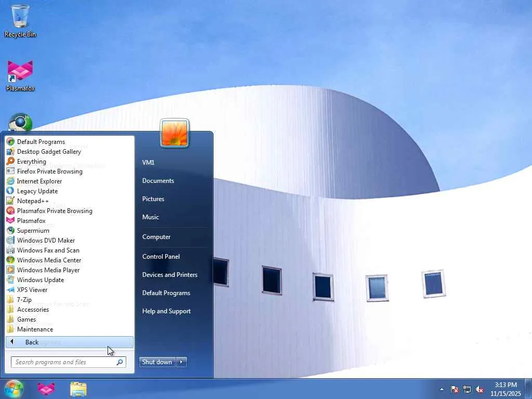
Task: Launch Notepad++ icon
Action: click(10, 201)
